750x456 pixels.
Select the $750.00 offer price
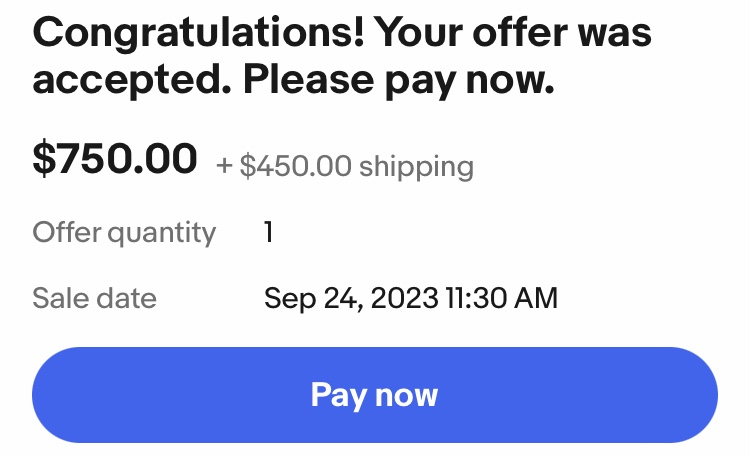pos(114,160)
